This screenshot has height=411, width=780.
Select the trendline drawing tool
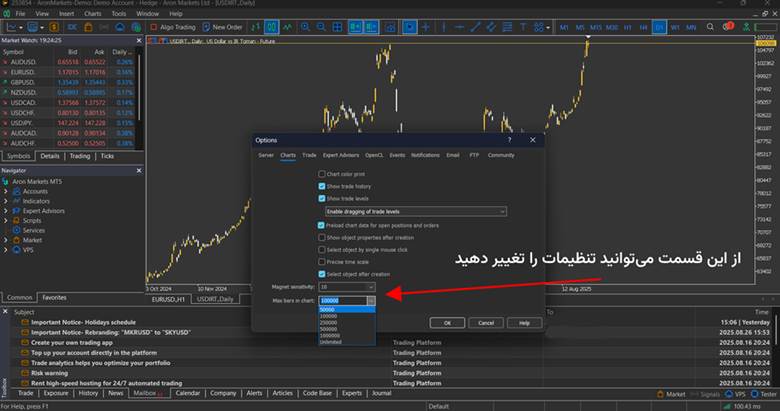475,27
